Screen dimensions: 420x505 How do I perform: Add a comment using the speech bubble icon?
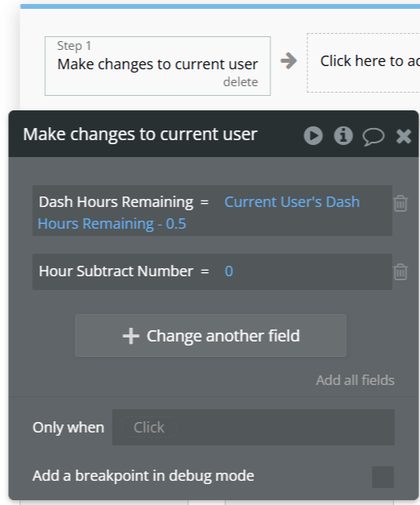pyautogui.click(x=373, y=137)
